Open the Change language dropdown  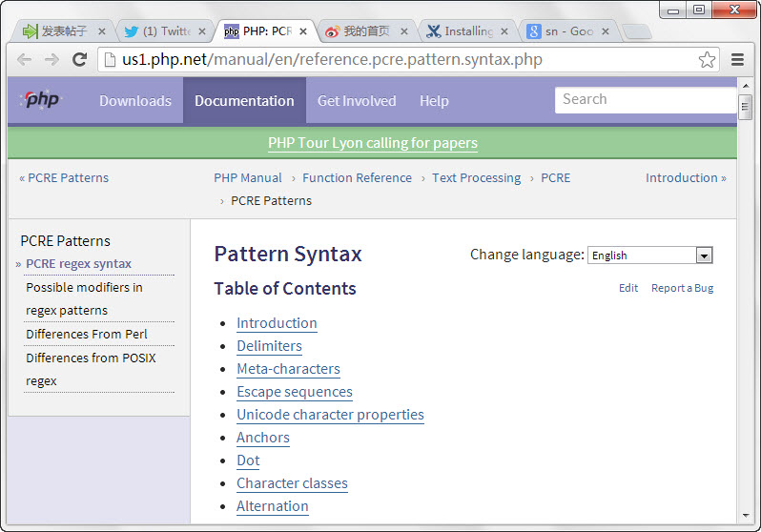[649, 255]
